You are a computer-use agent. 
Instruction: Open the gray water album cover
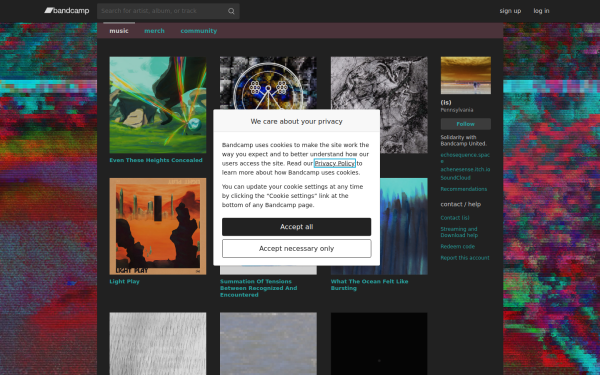pos(268,344)
